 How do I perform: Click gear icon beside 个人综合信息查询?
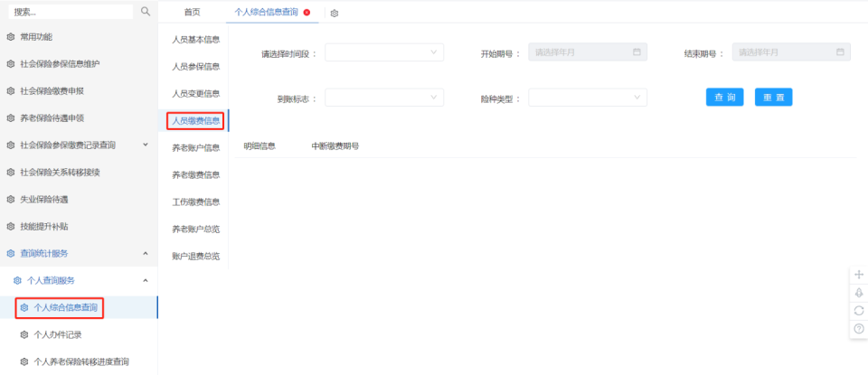(x=24, y=307)
